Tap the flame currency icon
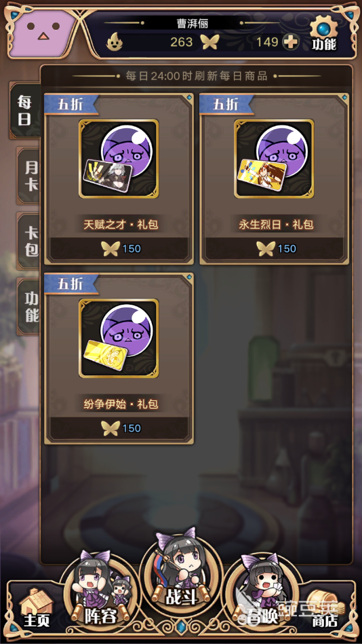 (115, 42)
